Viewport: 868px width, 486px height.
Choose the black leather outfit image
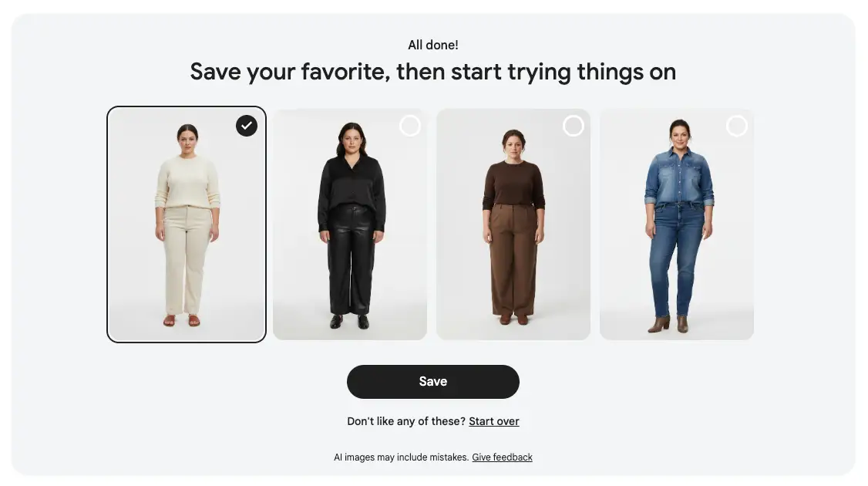350,224
